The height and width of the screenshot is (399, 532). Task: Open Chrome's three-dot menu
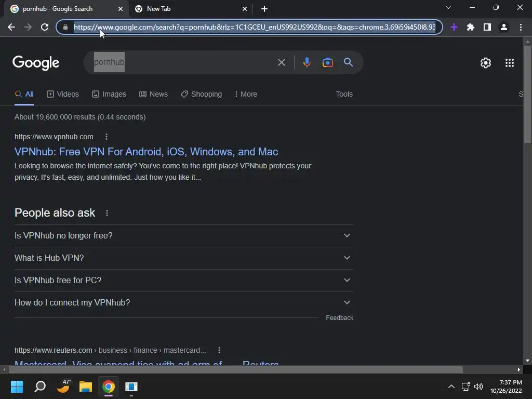click(521, 27)
